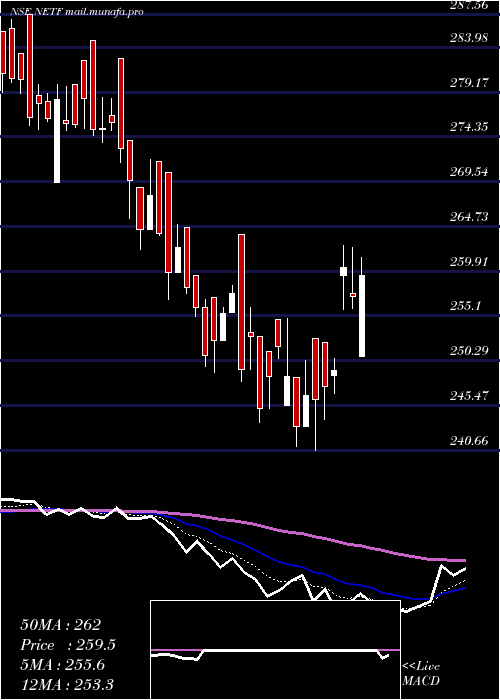Click the Live MACD inset chart box
Screen dimensions: 500x700
tap(275, 650)
